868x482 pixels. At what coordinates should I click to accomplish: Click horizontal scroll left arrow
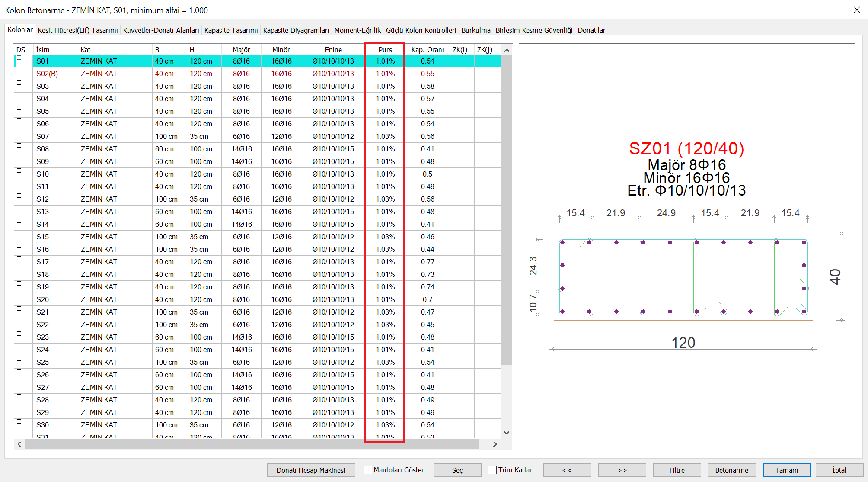19,444
